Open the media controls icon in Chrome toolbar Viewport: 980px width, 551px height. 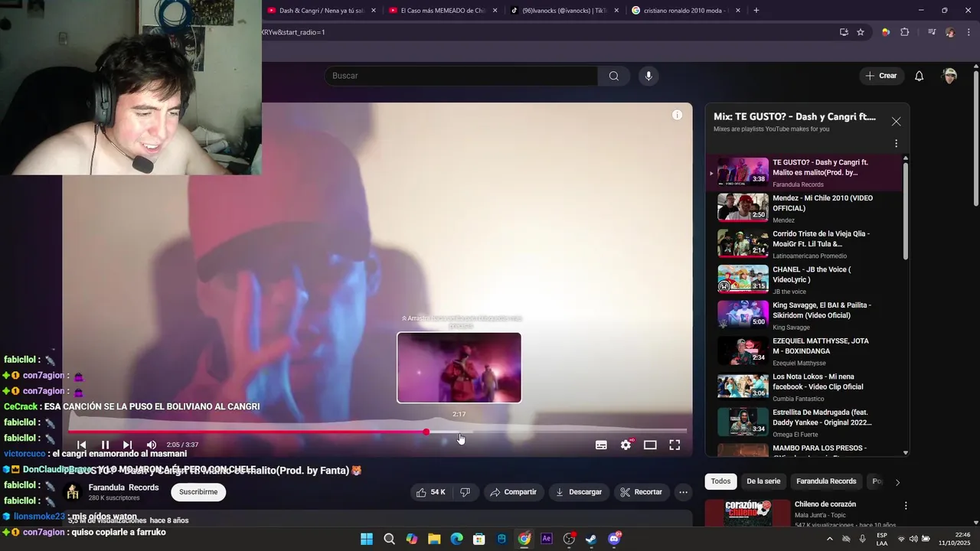(932, 32)
